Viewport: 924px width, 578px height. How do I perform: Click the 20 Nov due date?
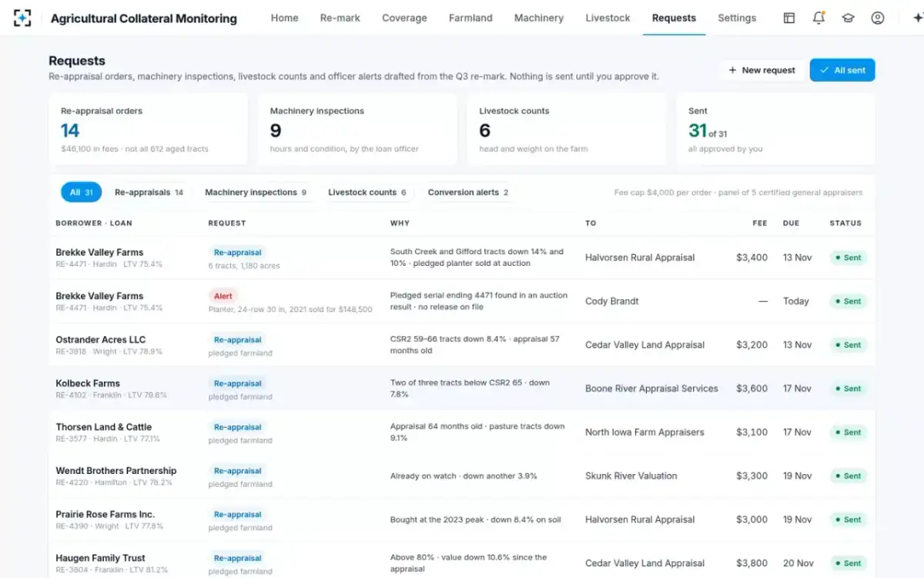(x=798, y=563)
